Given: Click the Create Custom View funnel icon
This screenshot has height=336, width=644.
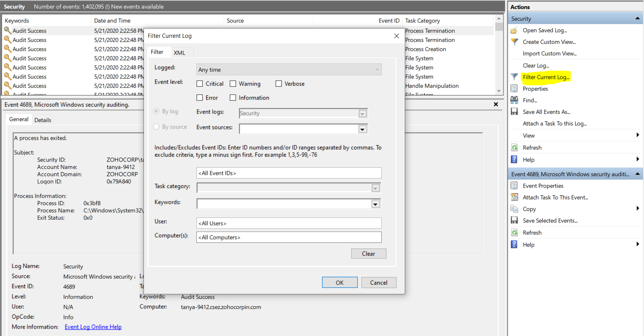Looking at the screenshot, I should coord(514,42).
